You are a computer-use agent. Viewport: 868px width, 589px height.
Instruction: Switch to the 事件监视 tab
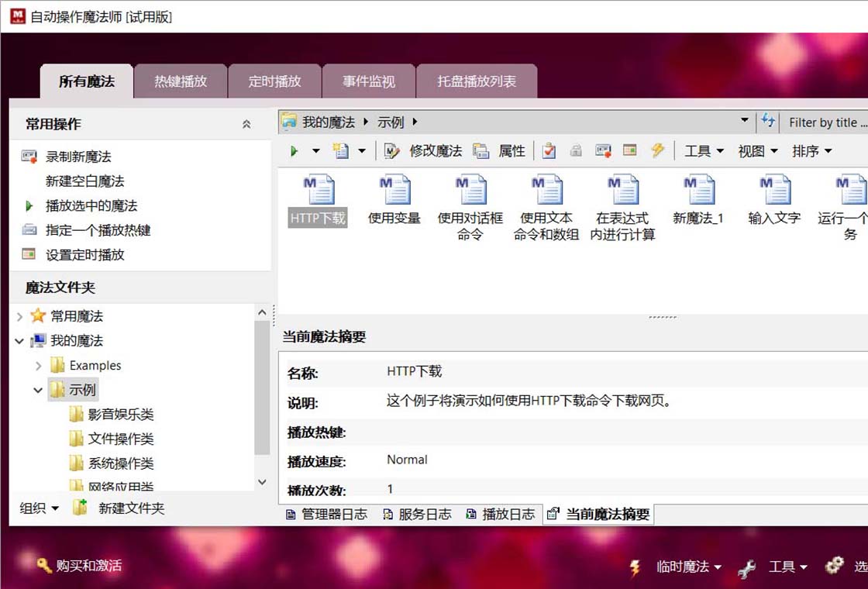point(369,81)
